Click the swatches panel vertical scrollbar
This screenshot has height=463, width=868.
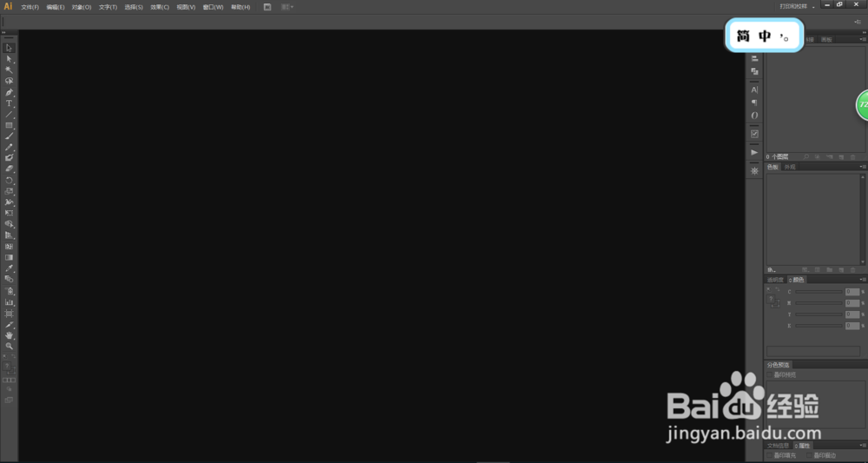[x=863, y=219]
